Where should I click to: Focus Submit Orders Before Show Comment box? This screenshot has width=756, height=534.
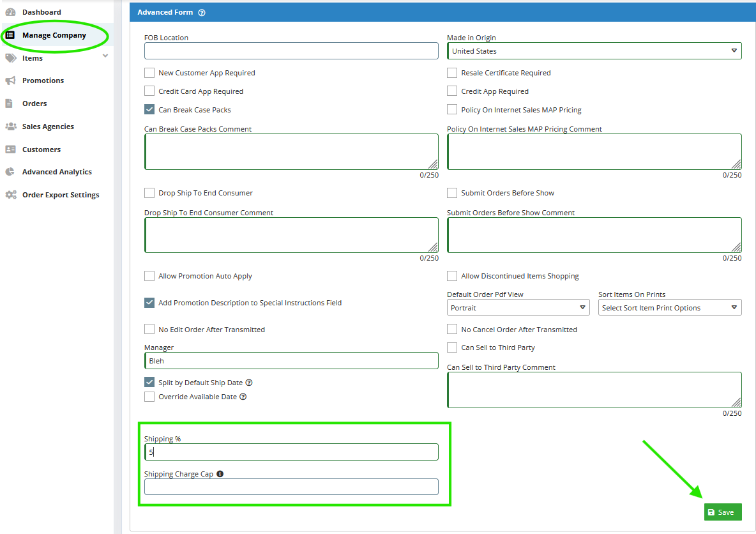coord(594,235)
